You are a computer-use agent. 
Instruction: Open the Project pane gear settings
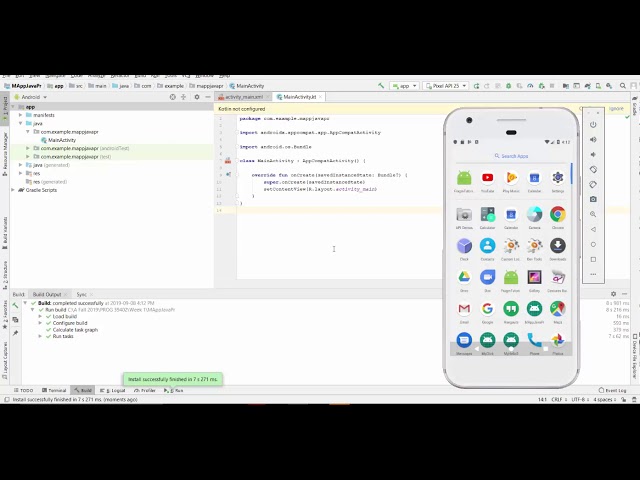coord(197,97)
